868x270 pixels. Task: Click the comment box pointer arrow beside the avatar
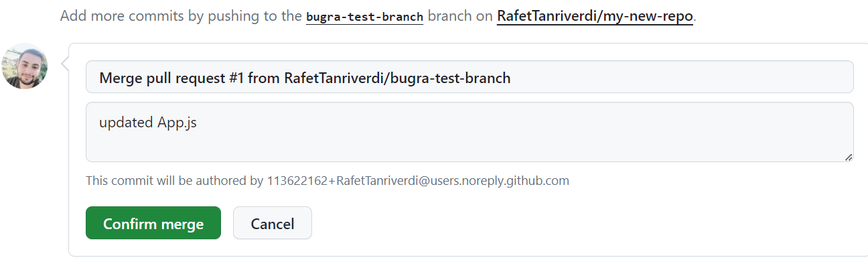pyautogui.click(x=66, y=64)
